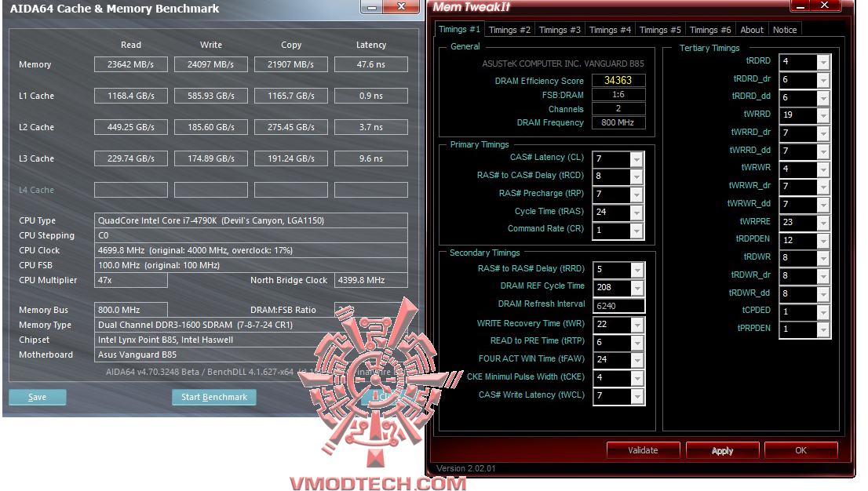Expand the RAS# to CAS# Delay (tRCD) dropdown
Image resolution: width=868 pixels, height=491 pixels.
point(636,176)
